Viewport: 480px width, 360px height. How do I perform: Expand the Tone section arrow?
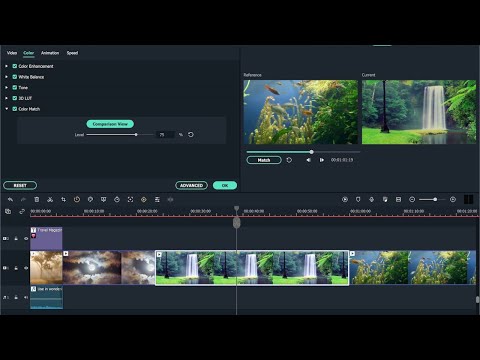click(x=6, y=87)
